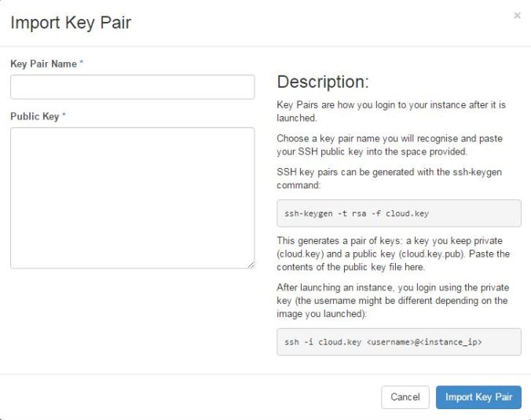
Task: Click inside the Public Key text area
Action: tap(133, 198)
